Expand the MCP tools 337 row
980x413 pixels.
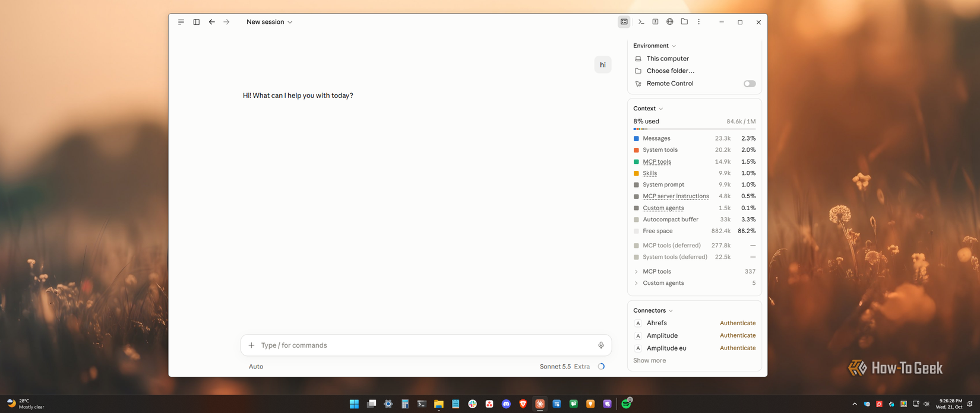click(x=694, y=272)
